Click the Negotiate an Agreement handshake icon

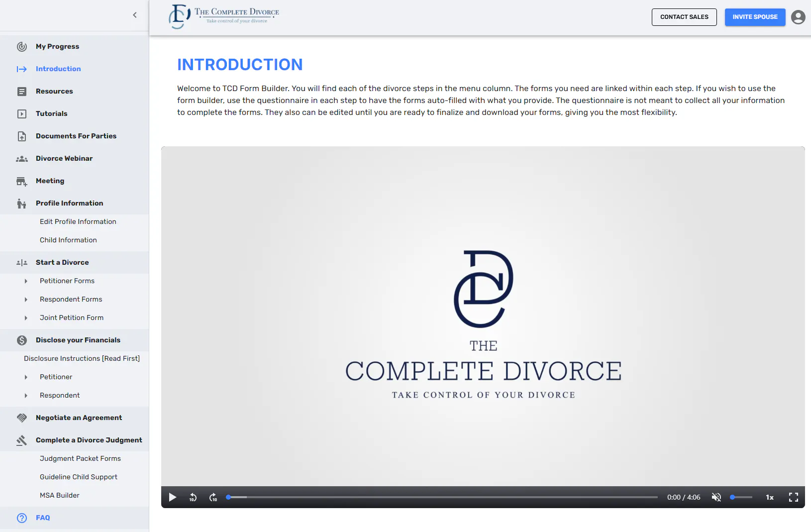pos(22,418)
